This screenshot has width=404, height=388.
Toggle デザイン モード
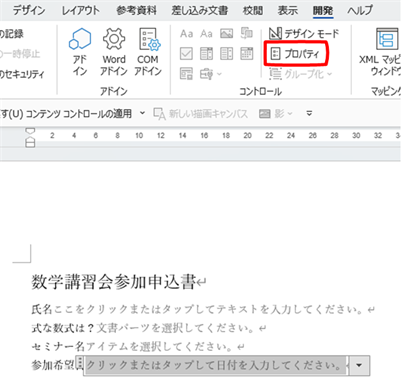[x=304, y=33]
